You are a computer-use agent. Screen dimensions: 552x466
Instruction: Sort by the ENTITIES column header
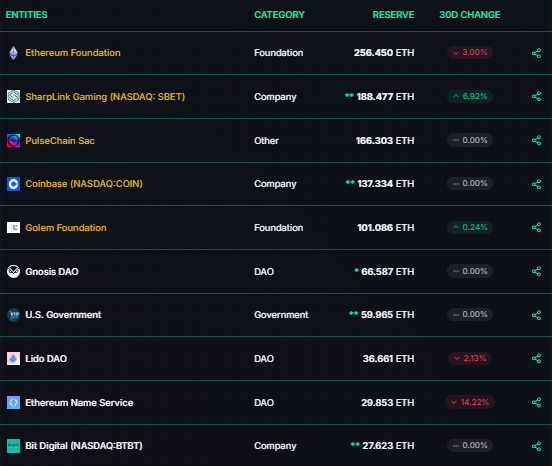pos(26,15)
